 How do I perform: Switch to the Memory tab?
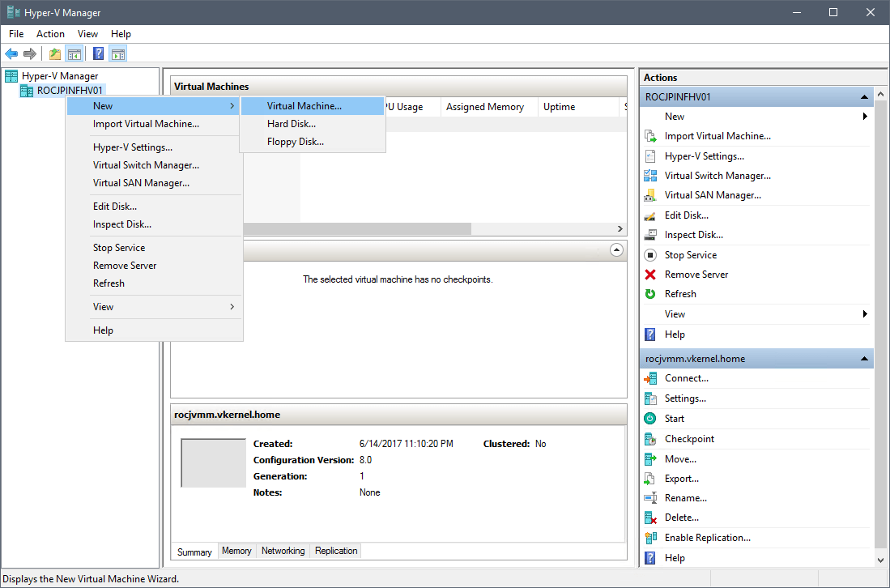236,551
